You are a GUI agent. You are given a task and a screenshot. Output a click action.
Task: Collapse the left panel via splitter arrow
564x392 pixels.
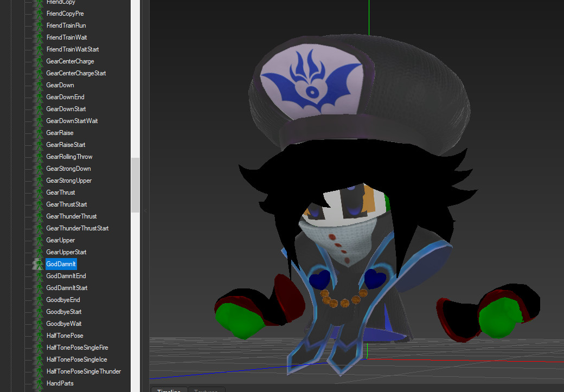pos(145,210)
